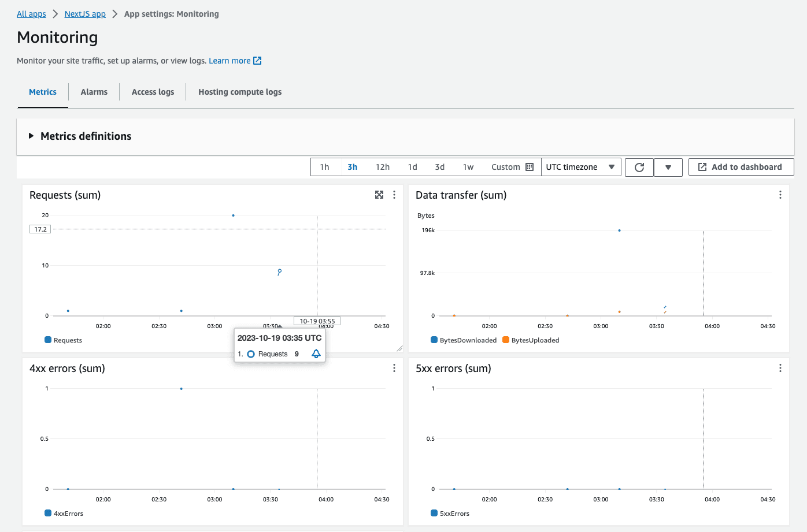Open the Requests chart options menu
The width and height of the screenshot is (807, 532).
[x=394, y=195]
